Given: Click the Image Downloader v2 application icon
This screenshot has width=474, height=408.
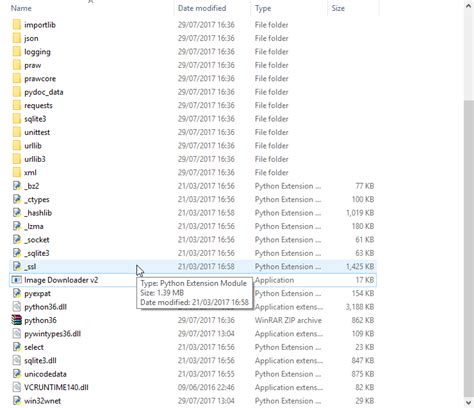Looking at the screenshot, I should (17, 280).
